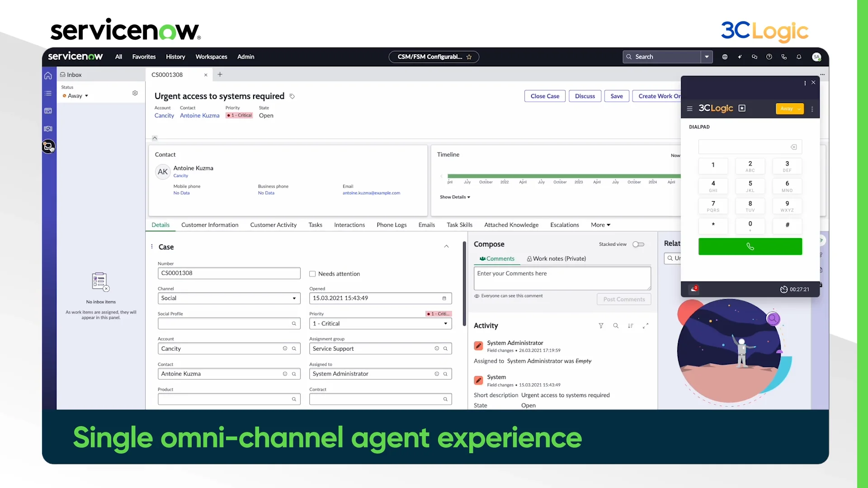
Task: Switch to the Customer Activity tab
Action: tap(273, 225)
